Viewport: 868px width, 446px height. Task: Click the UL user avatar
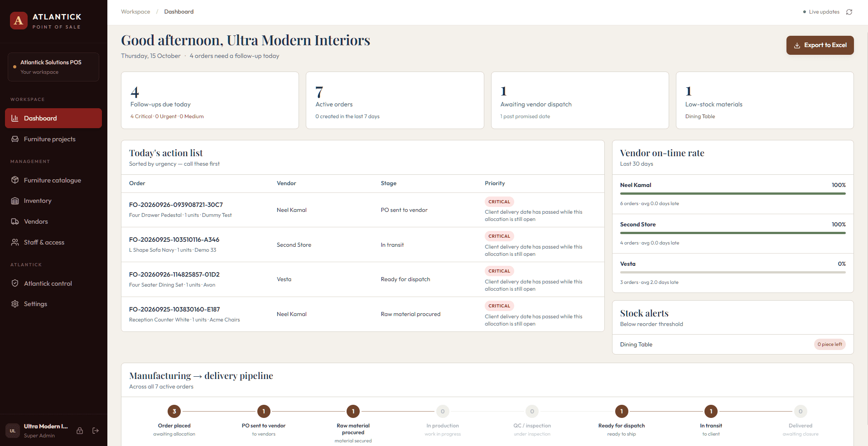click(13, 431)
